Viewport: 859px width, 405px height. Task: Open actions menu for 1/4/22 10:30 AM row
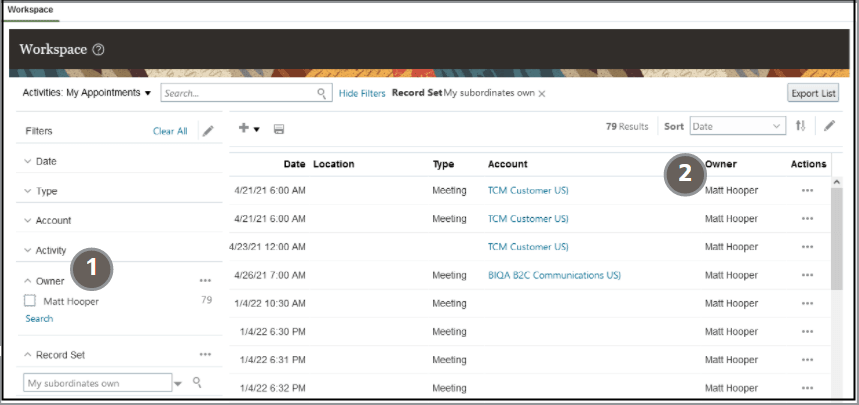click(807, 303)
